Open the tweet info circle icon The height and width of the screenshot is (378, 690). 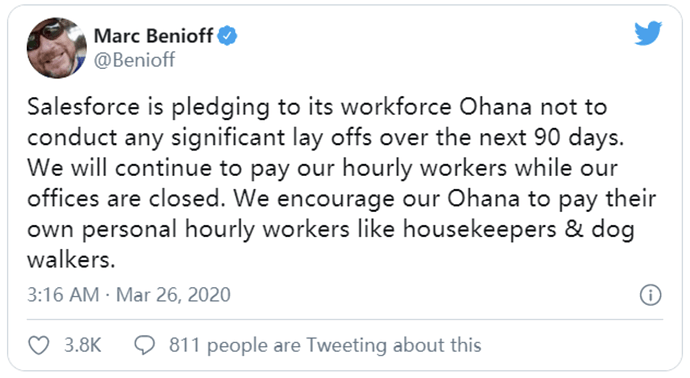point(650,295)
